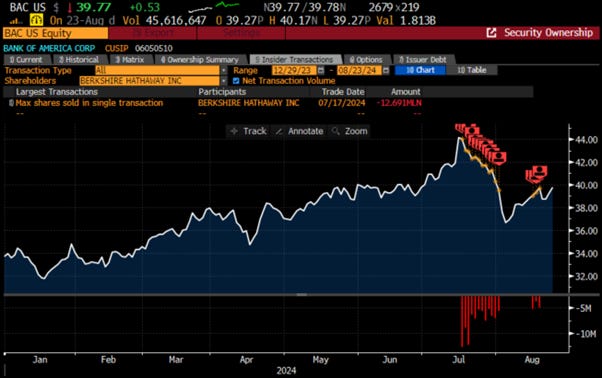Click the largest red sell volume bar in July
The height and width of the screenshot is (378, 602).
(x=462, y=321)
